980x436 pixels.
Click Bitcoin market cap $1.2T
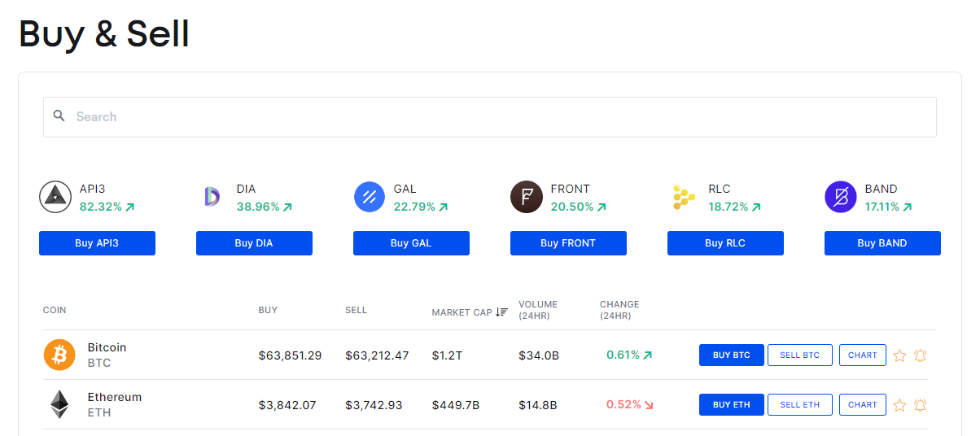(x=446, y=355)
